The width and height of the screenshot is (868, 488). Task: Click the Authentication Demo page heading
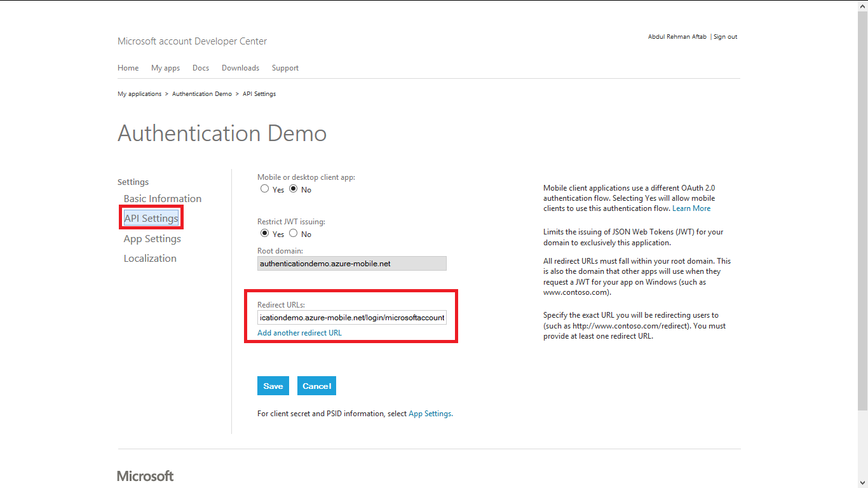click(x=222, y=133)
